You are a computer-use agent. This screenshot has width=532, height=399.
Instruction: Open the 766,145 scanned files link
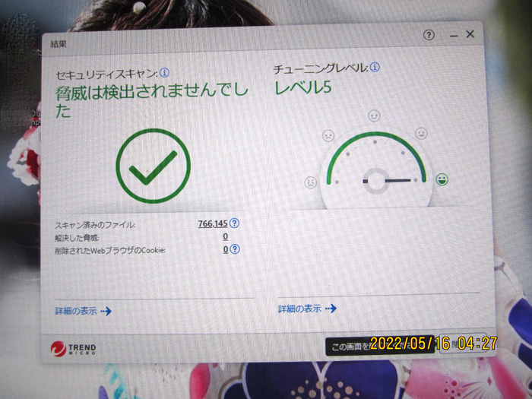pos(212,223)
